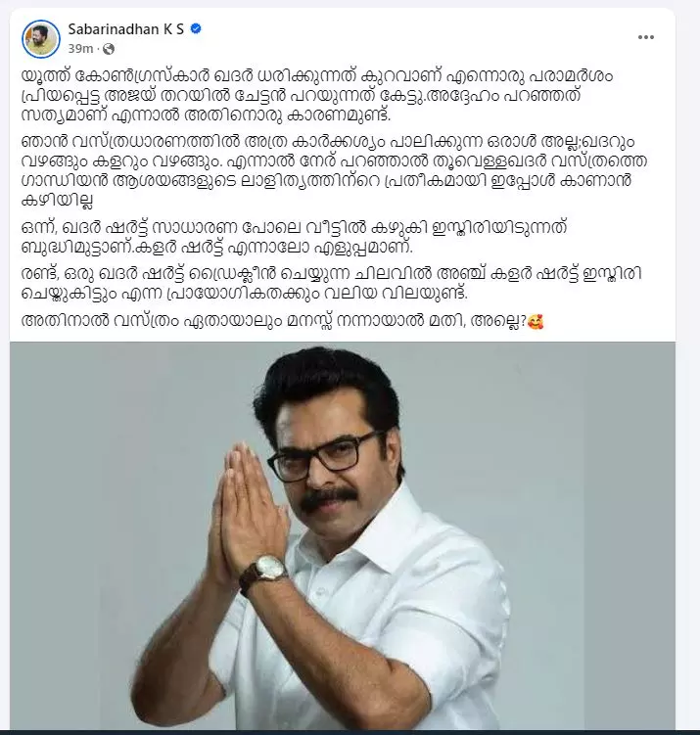Click the paragraph beginning with രണ്ട്
This screenshot has width=700, height=735.
(332, 283)
